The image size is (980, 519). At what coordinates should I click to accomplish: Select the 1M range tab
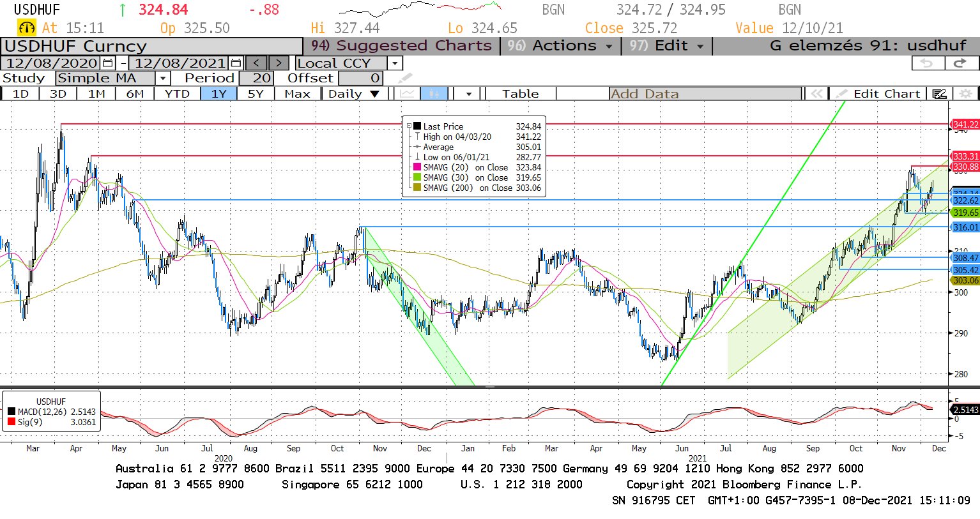96,94
